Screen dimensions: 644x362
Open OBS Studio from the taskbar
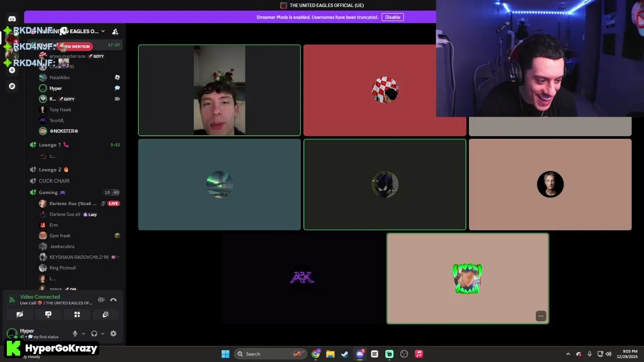(404, 354)
